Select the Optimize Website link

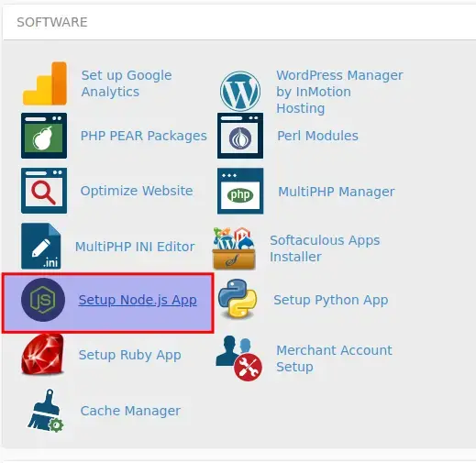point(137,191)
